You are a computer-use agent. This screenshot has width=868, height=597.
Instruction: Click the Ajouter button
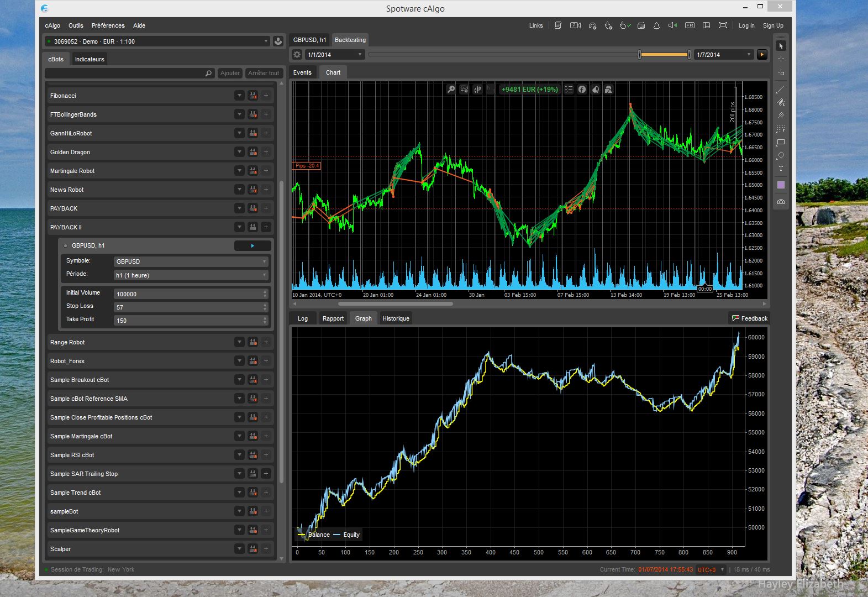[230, 73]
